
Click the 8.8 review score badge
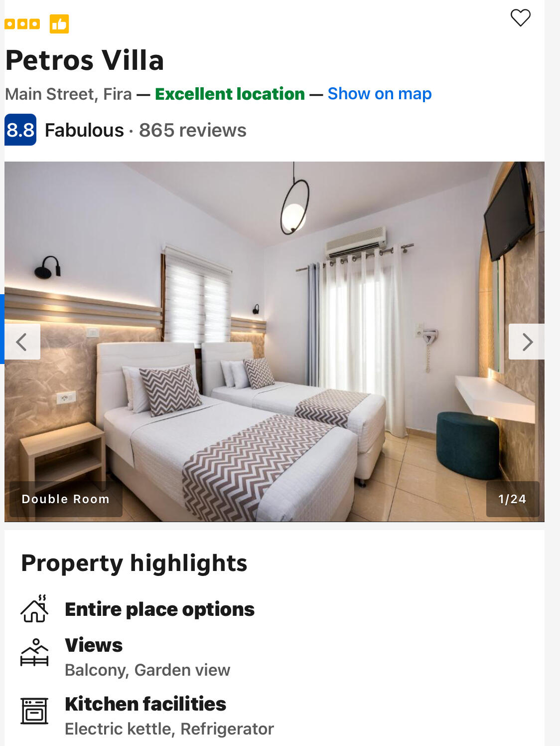click(20, 130)
